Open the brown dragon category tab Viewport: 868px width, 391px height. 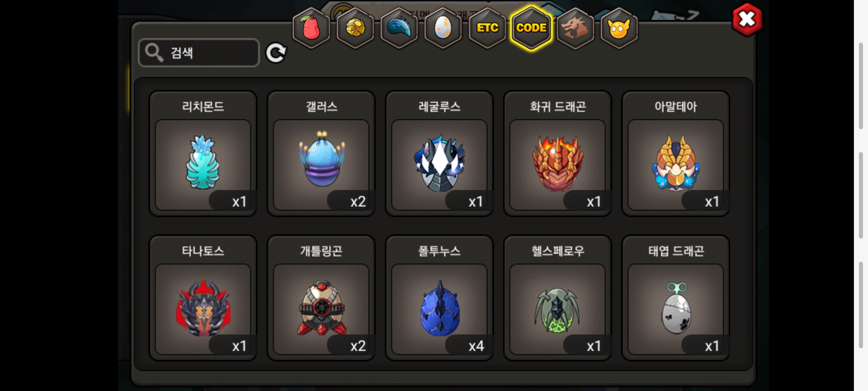[575, 28]
